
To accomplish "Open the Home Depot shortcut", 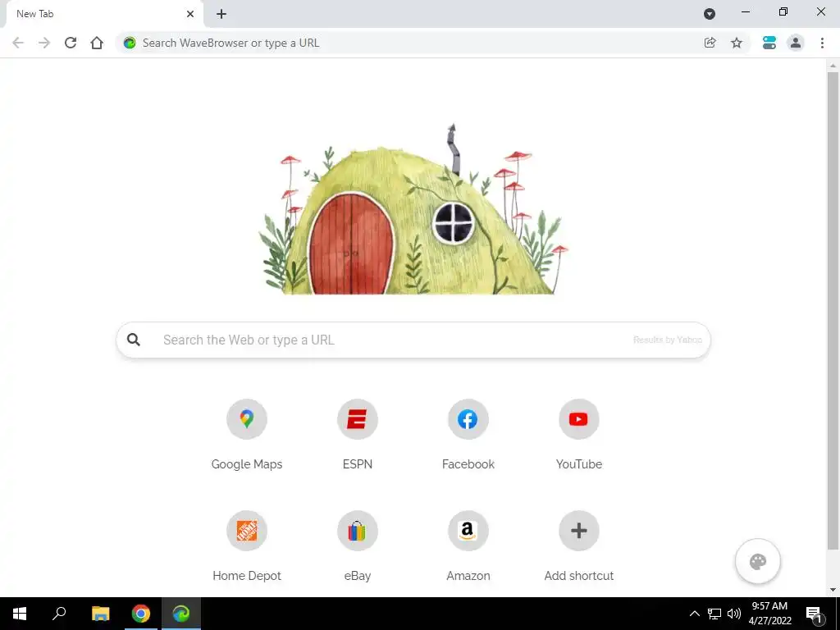I will [x=246, y=531].
